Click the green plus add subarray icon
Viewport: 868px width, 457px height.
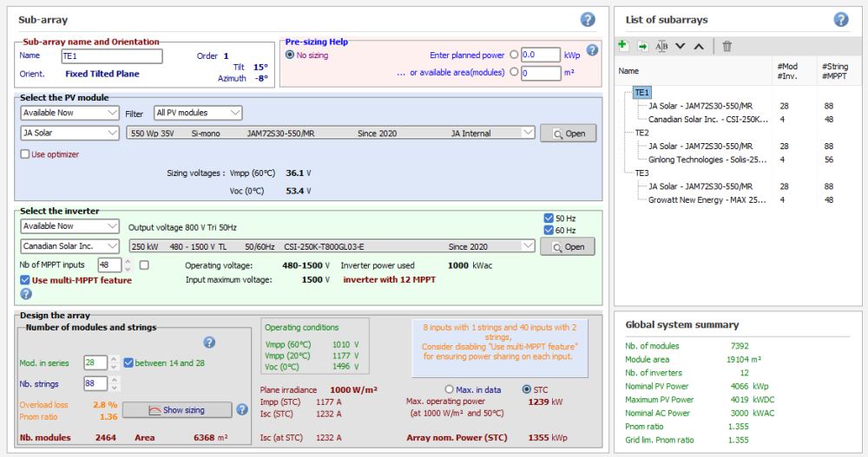(x=623, y=46)
